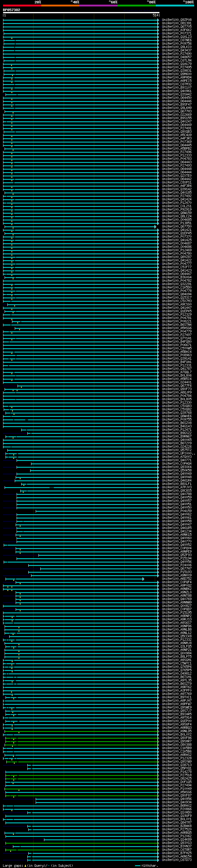Select hit label UniRef100_Q6T705
Image resolution: width=197 pixels, height=868 pixels.
point(177,26)
